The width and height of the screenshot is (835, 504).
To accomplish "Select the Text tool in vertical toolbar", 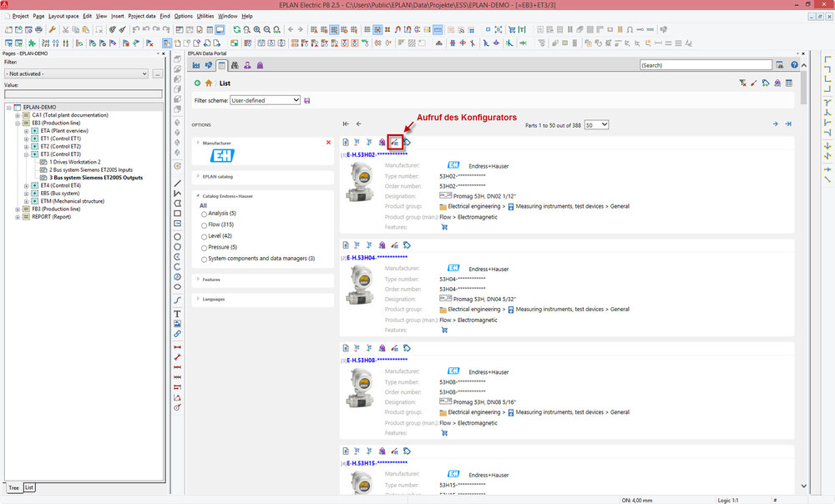I will pos(177,314).
